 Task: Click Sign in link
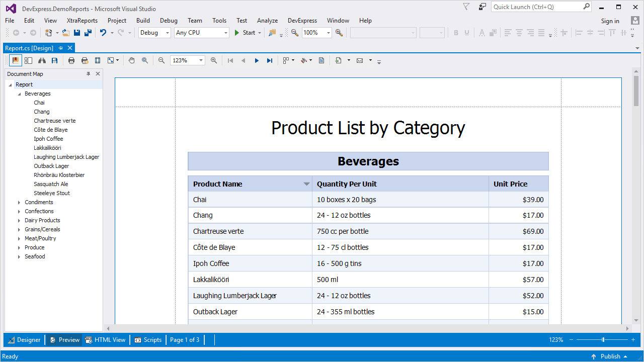pos(610,21)
